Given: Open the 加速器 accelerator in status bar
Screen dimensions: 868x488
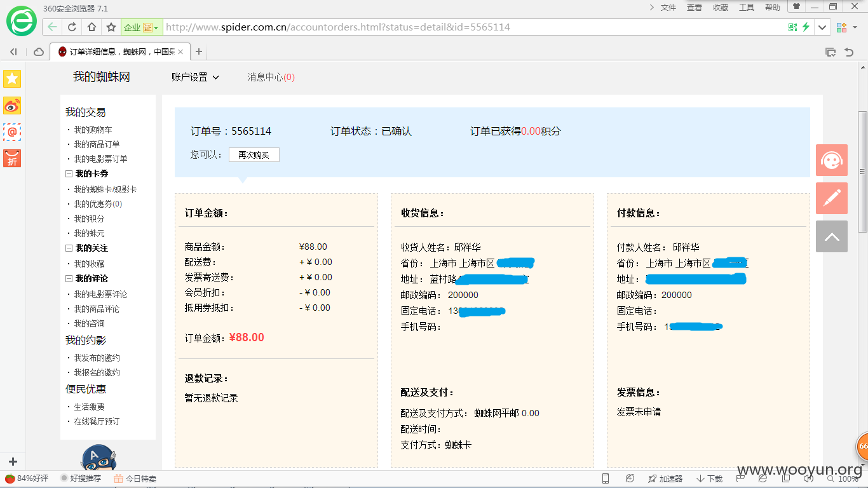Looking at the screenshot, I should [665, 478].
